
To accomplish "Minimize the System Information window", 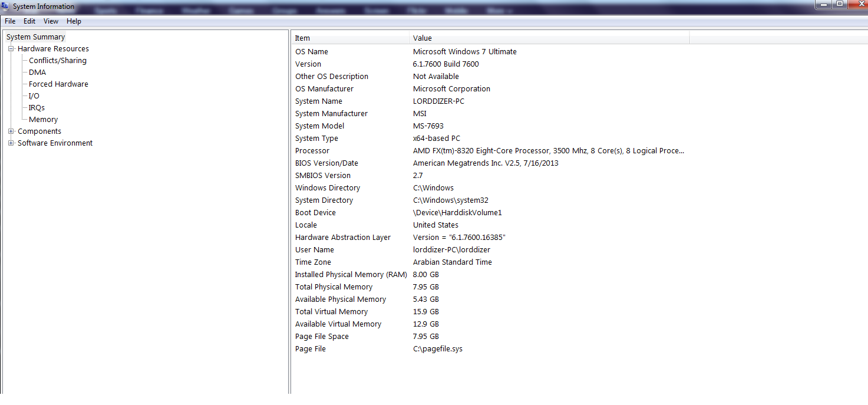I will [822, 4].
